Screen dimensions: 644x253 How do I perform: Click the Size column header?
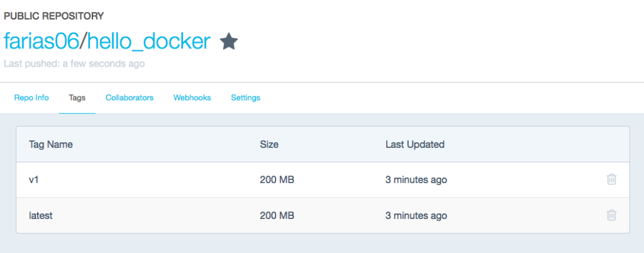(269, 145)
